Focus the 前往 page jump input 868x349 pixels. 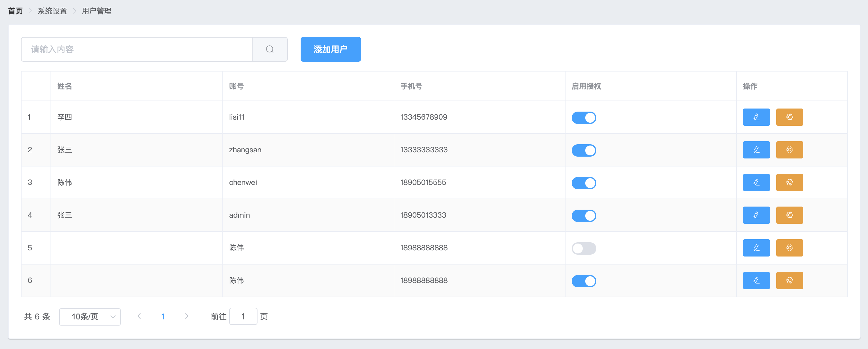[x=243, y=316]
